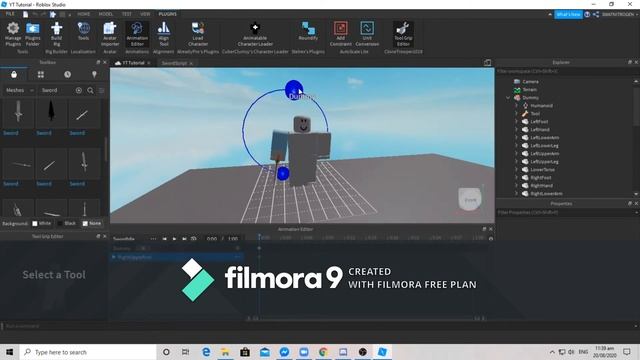
Task: Click the view selector cube labeled Front
Action: coord(470,200)
